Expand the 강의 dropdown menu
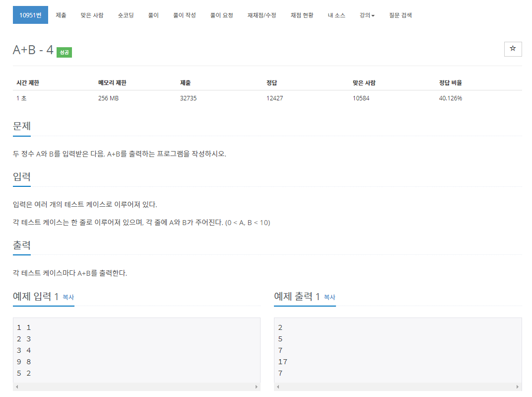 [367, 15]
